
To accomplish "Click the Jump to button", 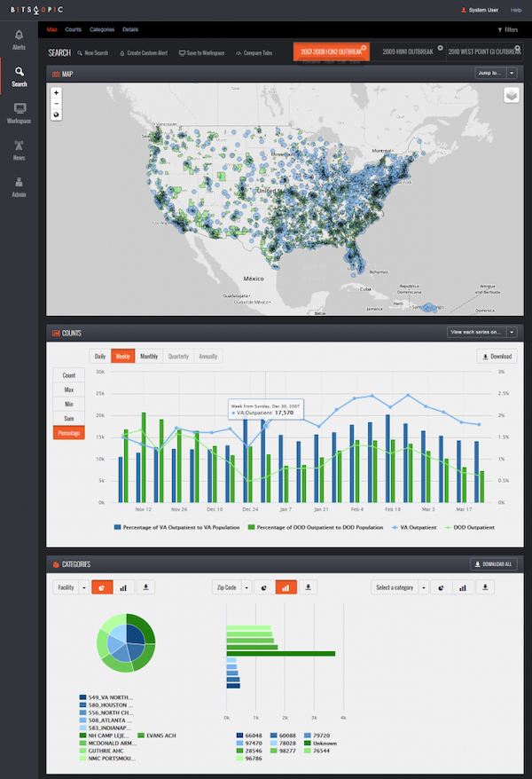I will pos(490,73).
